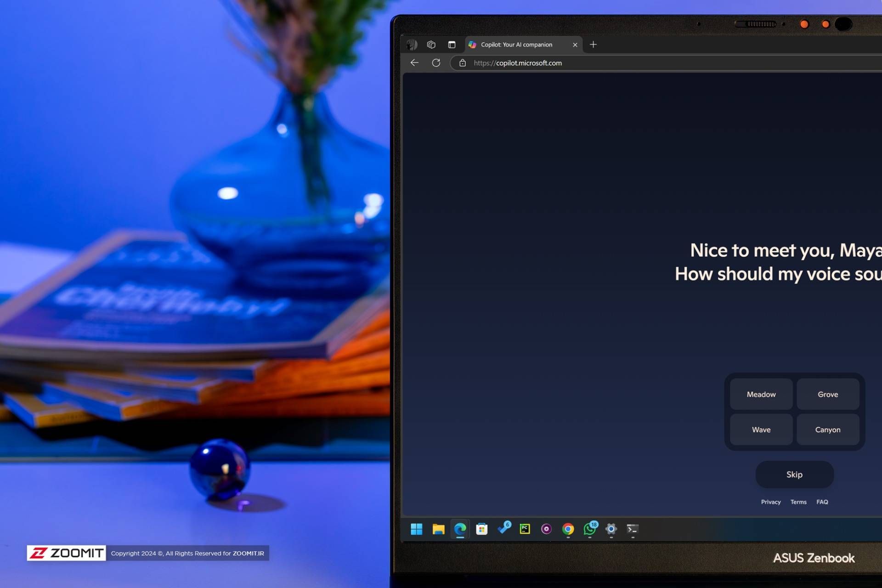Open Settings gear icon on taskbar
The height and width of the screenshot is (588, 882).
(611, 529)
